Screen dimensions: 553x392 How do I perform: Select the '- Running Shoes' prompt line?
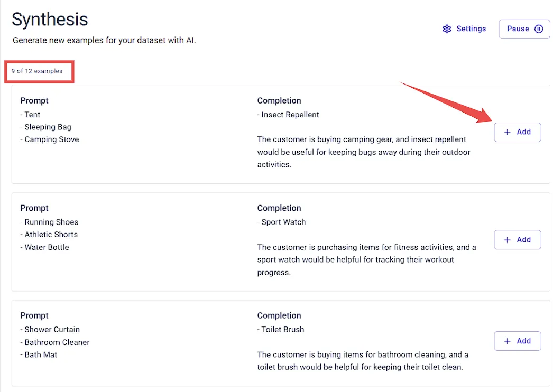(x=49, y=222)
